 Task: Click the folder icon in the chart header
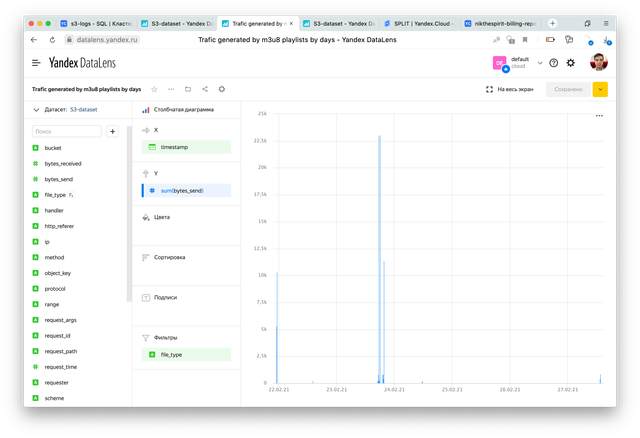click(x=187, y=89)
